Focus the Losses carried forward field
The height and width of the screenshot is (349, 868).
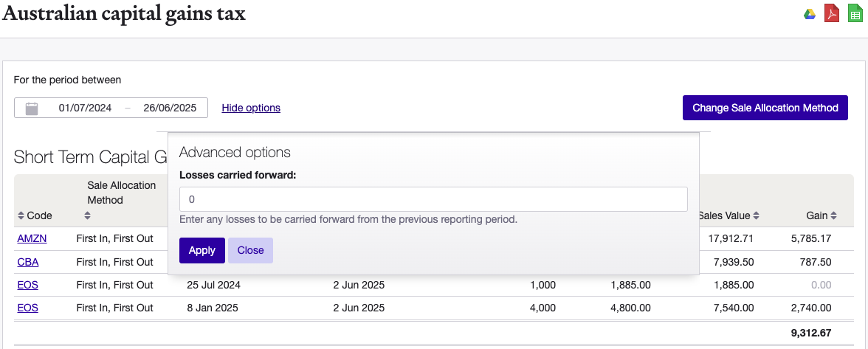click(433, 199)
